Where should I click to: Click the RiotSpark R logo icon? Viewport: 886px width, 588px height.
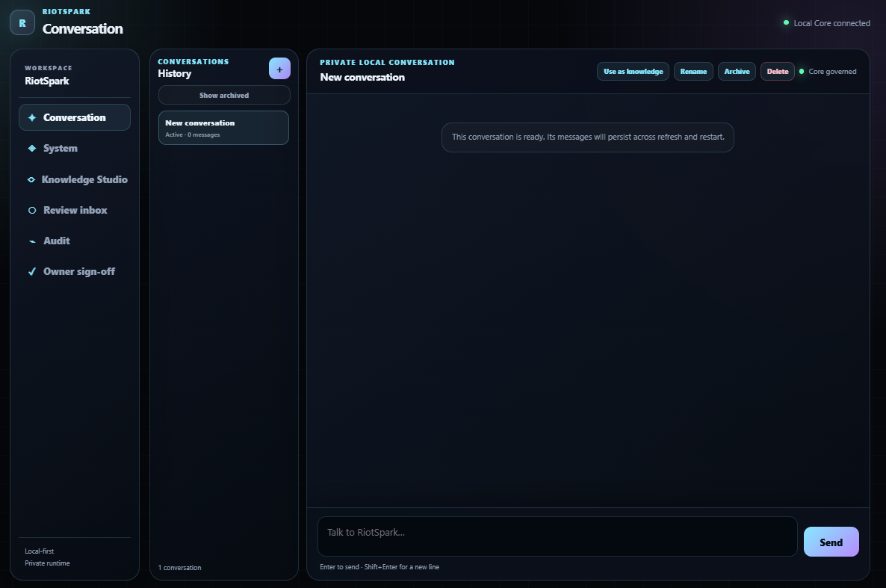[22, 23]
